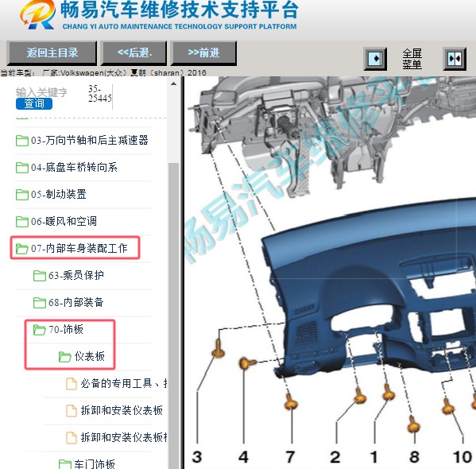The image size is (476, 469).
Task: Collapse folder 07-内部车身装配工作
Action: click(x=79, y=248)
